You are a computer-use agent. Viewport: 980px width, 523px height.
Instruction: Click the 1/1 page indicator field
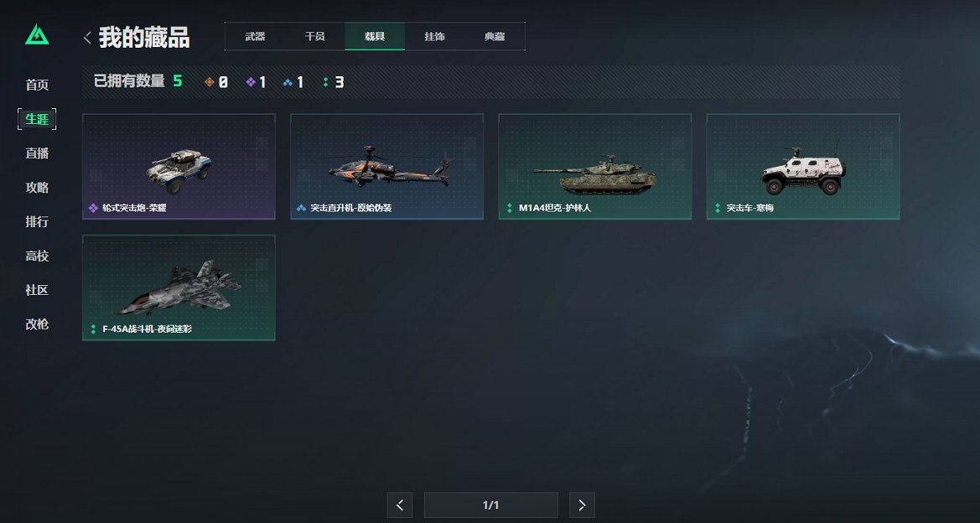[x=490, y=505]
